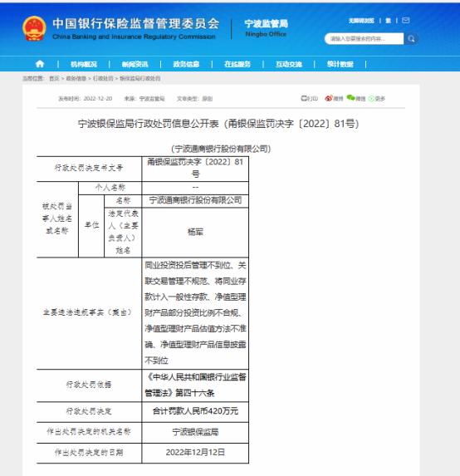Click the source text 来源: 宁波监管局
Screen dimensions: 460x476
[144, 99]
